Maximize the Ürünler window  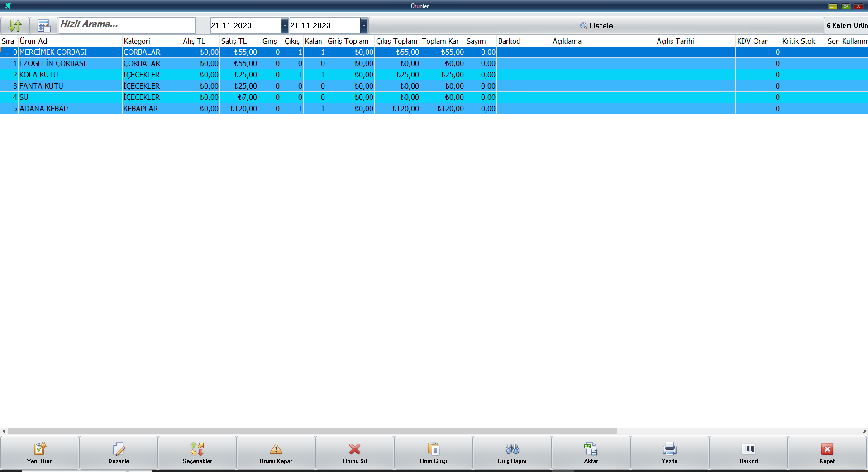click(846, 6)
